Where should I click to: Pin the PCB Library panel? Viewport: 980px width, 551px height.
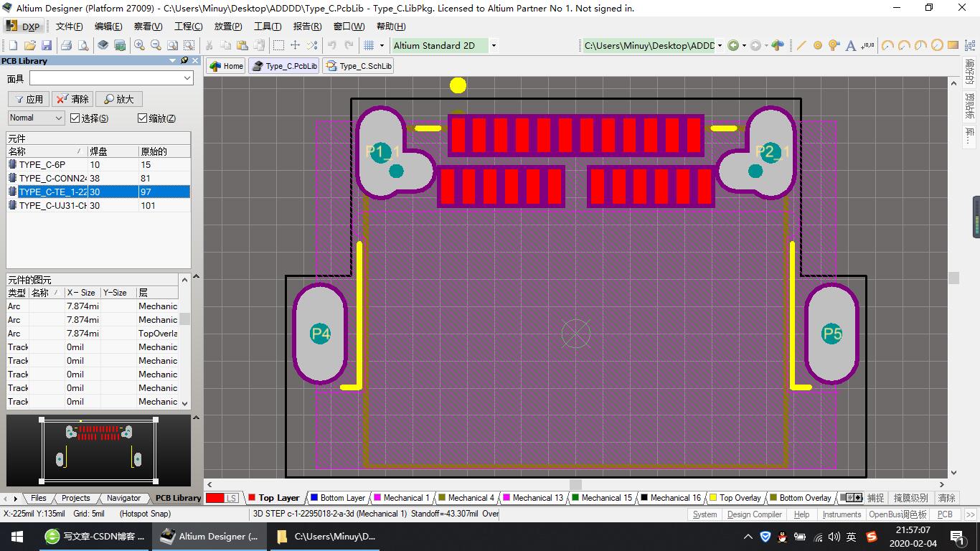[x=184, y=61]
